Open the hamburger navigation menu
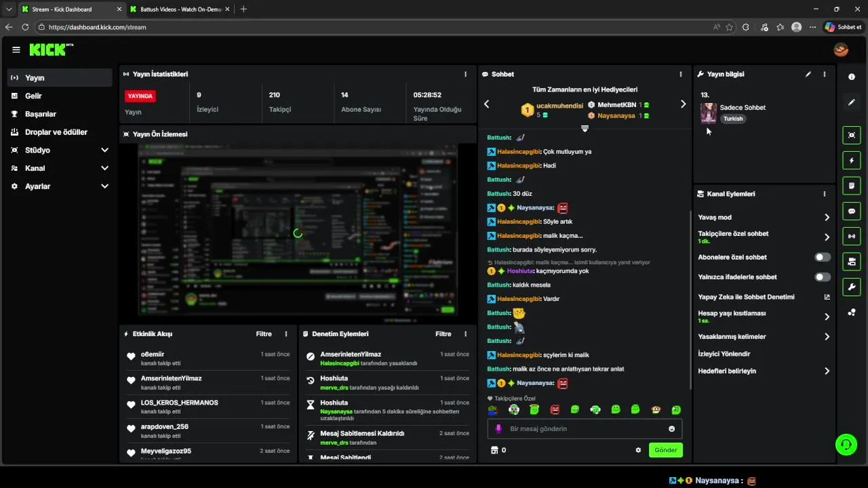 pos(16,49)
